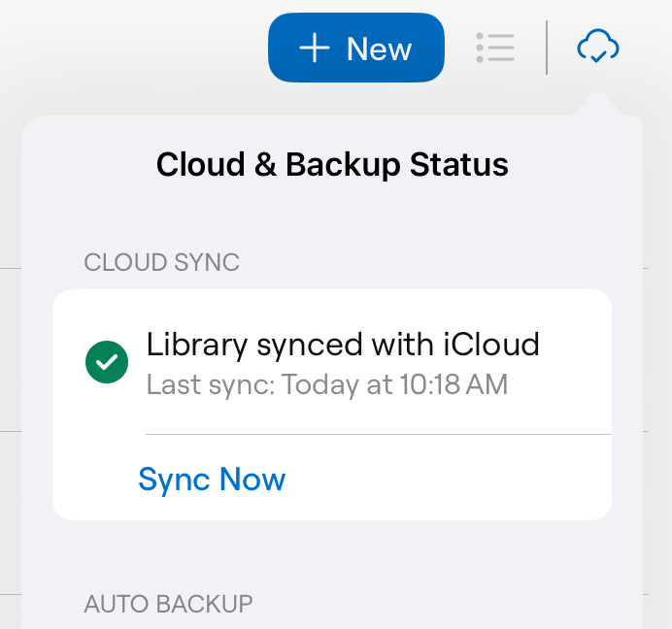Click the divider between list and cloud icons
672x629 pixels.
(x=547, y=48)
